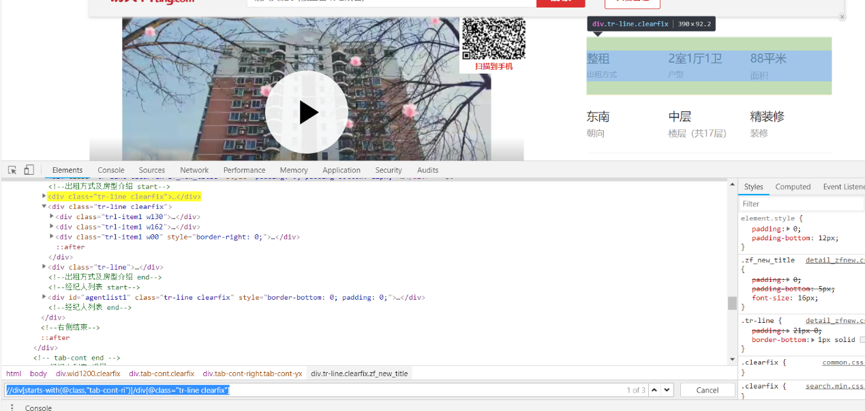Select breadcrumb div.wid1200.clearfix

pos(88,373)
